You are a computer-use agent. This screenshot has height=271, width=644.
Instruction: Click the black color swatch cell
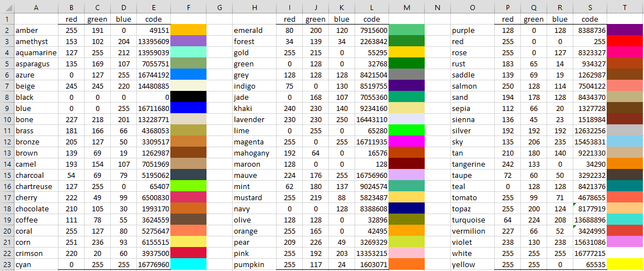[x=188, y=97]
